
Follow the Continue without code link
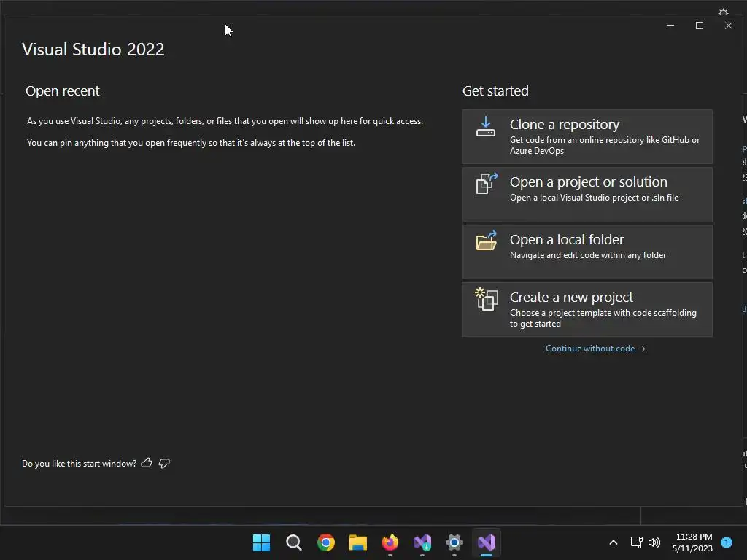click(x=595, y=349)
